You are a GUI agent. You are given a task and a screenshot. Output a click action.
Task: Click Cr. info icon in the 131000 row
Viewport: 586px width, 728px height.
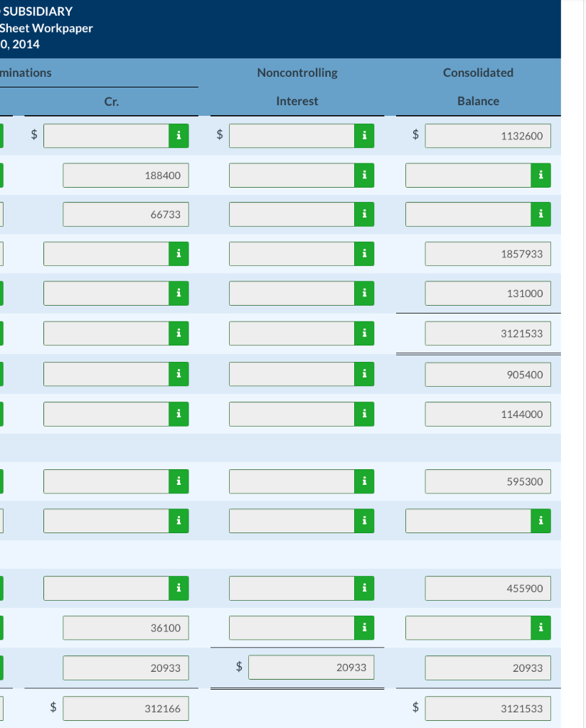179,293
